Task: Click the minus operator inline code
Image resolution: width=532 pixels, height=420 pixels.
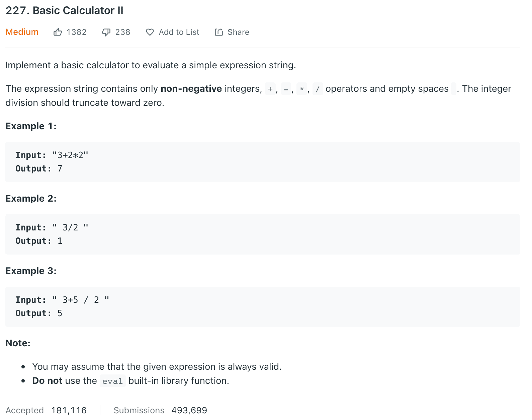Action: tap(286, 89)
